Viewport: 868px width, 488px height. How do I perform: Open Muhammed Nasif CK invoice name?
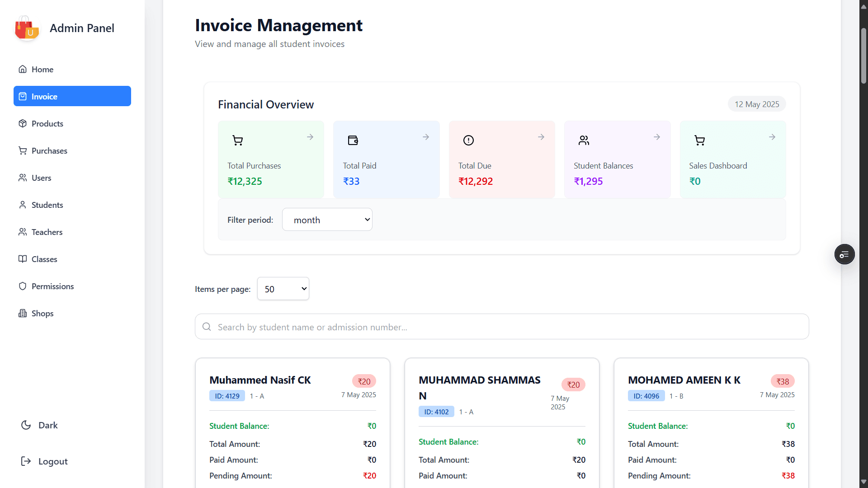pos(260,380)
